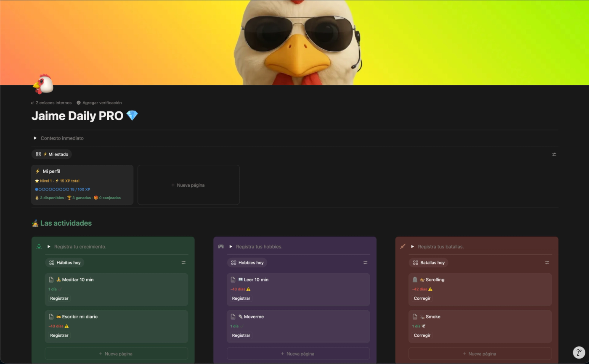Screen dimensions: 589x364
Task: Select the Mi estado view tab
Action: click(x=52, y=154)
